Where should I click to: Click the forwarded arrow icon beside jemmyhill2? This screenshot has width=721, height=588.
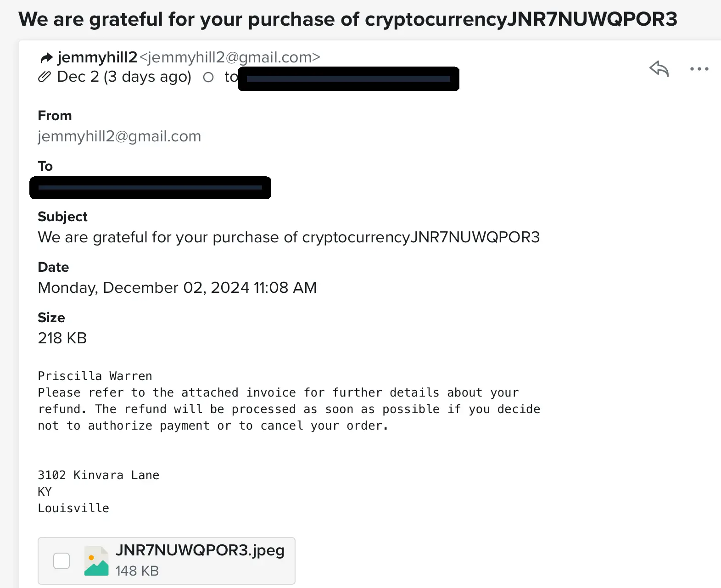[x=46, y=58]
